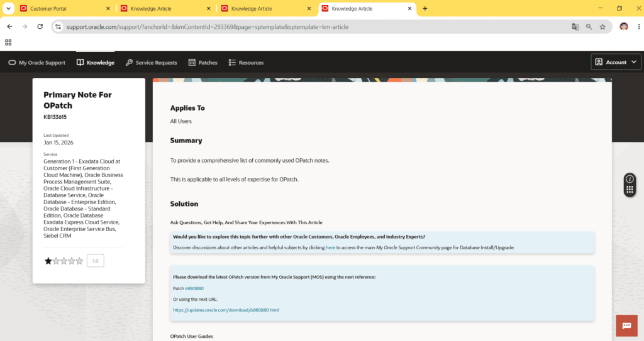The height and width of the screenshot is (341, 644).
Task: Rate the article three stars
Action: point(64,261)
